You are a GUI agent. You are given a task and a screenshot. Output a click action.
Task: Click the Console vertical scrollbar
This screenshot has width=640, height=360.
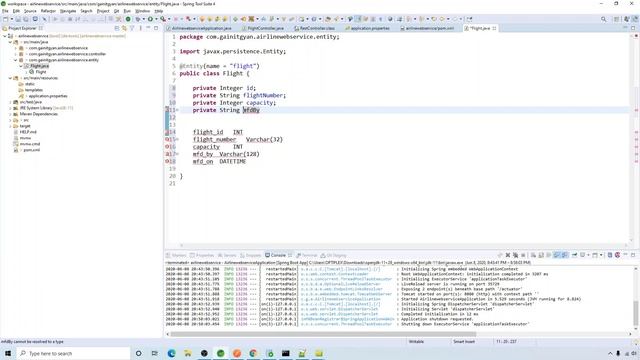636,313
